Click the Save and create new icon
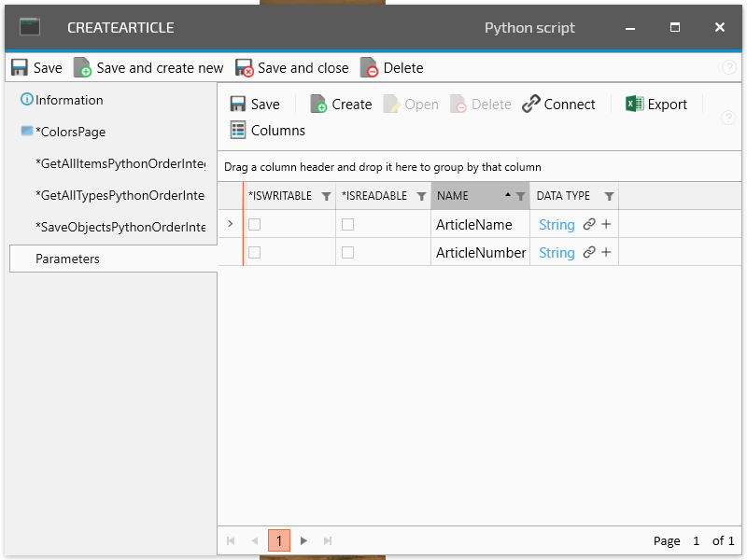 pos(83,68)
